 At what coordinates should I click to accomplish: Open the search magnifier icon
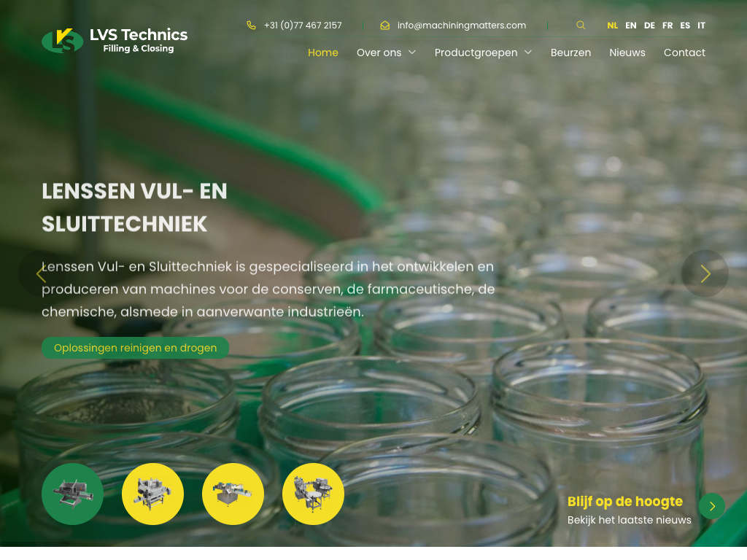coord(580,26)
